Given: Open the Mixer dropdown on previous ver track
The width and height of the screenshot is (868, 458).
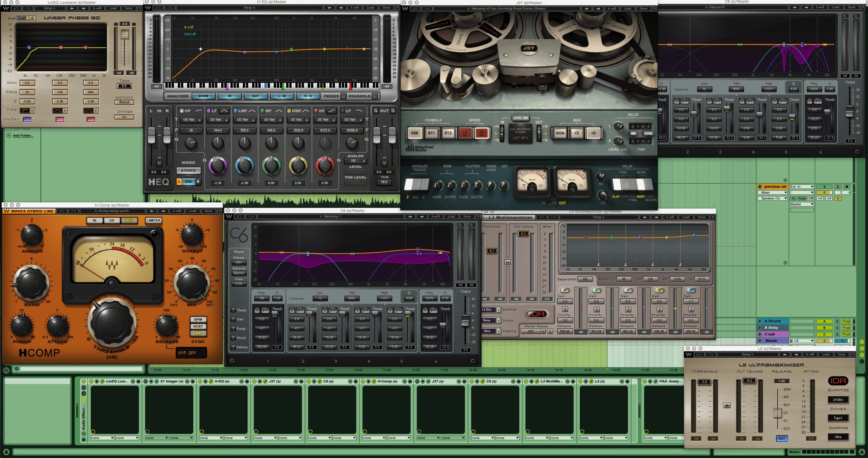Looking at the screenshot, I should coord(772,193).
